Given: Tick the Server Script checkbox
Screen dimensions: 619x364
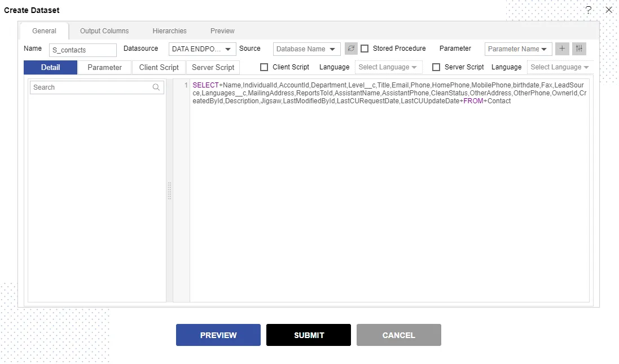Looking at the screenshot, I should click(436, 67).
